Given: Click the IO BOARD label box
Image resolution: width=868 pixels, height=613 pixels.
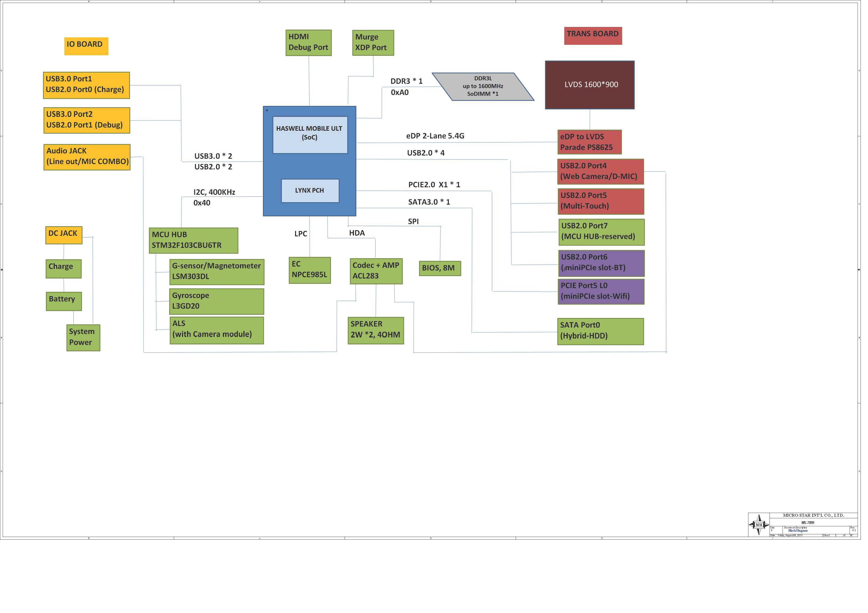Looking at the screenshot, I should 86,46.
